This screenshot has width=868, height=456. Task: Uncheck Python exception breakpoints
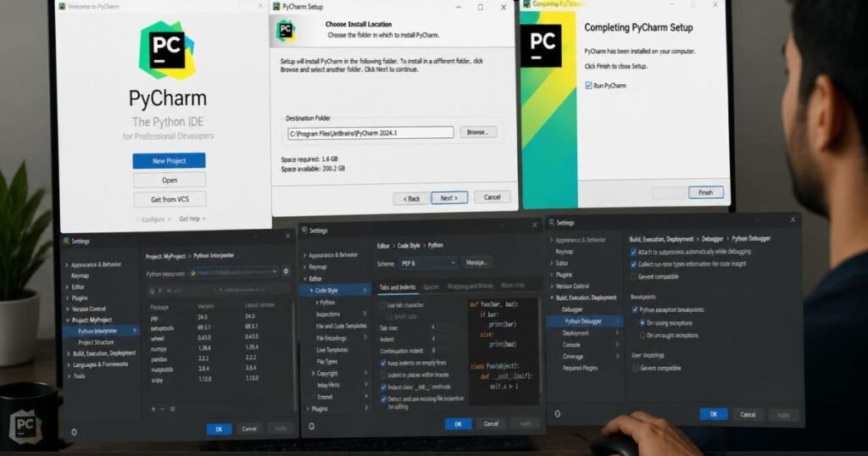634,310
